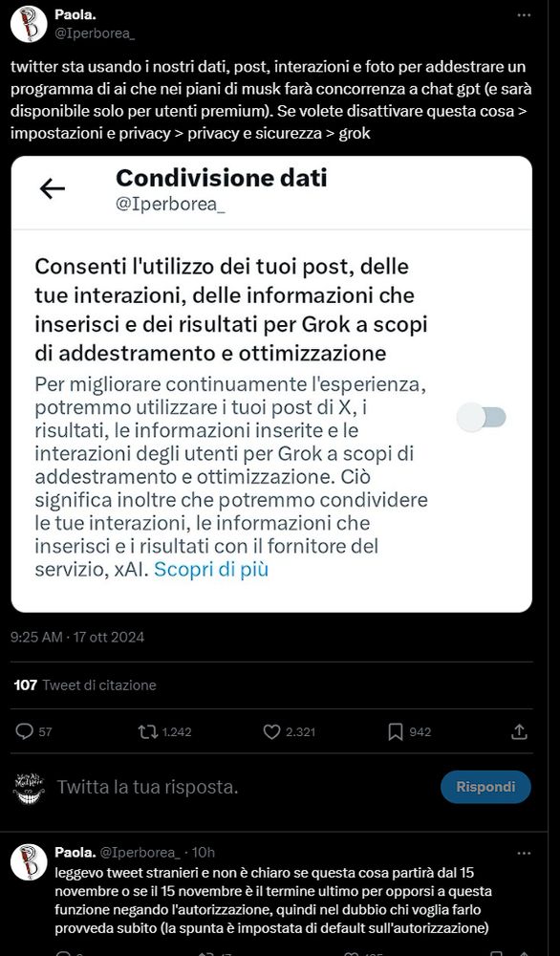View the 107 Tweet di citazione
The height and width of the screenshot is (956, 560).
point(85,685)
